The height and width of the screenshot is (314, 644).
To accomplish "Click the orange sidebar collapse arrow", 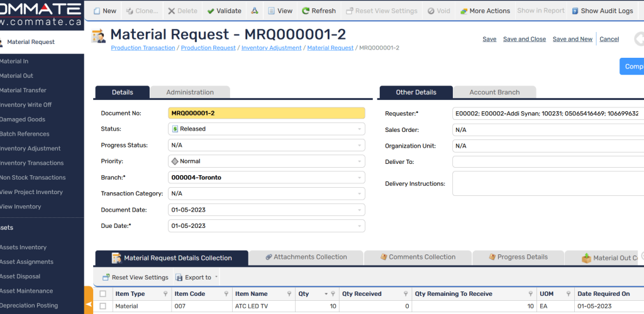I will click(89, 304).
